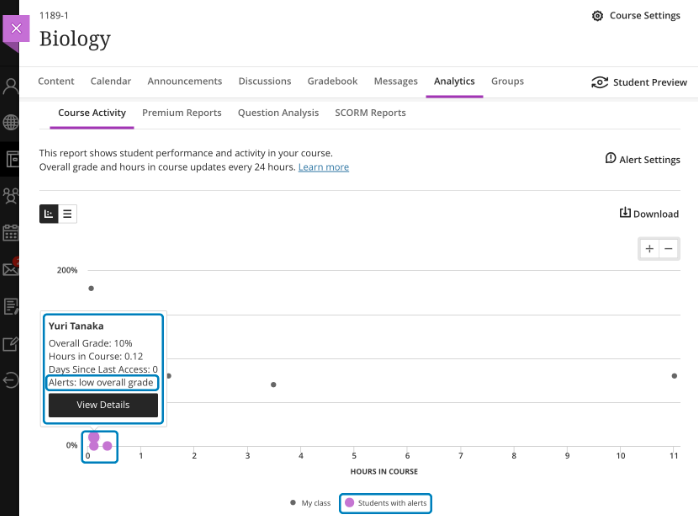The height and width of the screenshot is (516, 698).
Task: Zoom in on the chart
Action: click(649, 249)
